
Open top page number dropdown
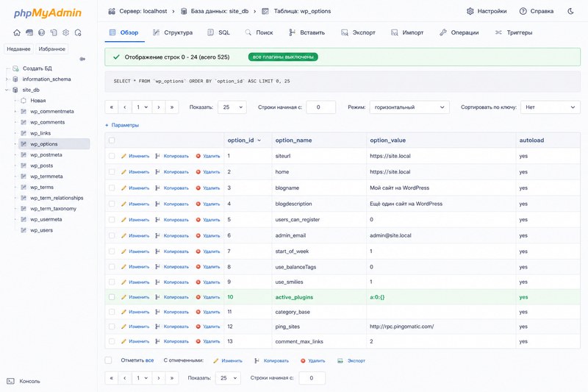142,107
